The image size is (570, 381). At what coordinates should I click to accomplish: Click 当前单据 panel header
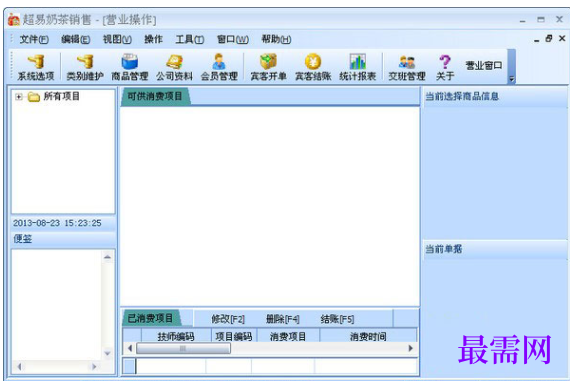pos(494,249)
